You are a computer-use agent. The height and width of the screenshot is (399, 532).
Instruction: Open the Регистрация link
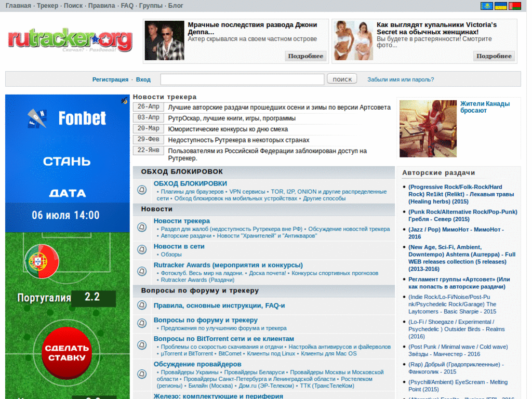click(x=110, y=79)
